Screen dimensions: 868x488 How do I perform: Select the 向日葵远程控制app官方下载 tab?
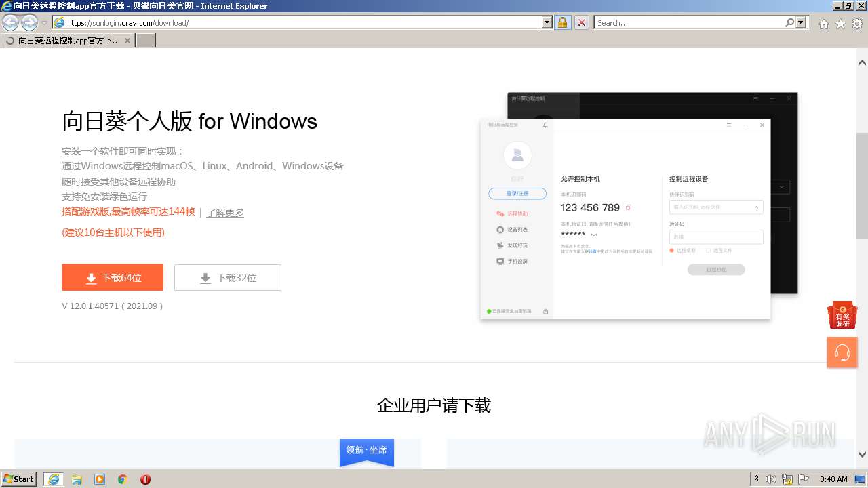tap(66, 41)
